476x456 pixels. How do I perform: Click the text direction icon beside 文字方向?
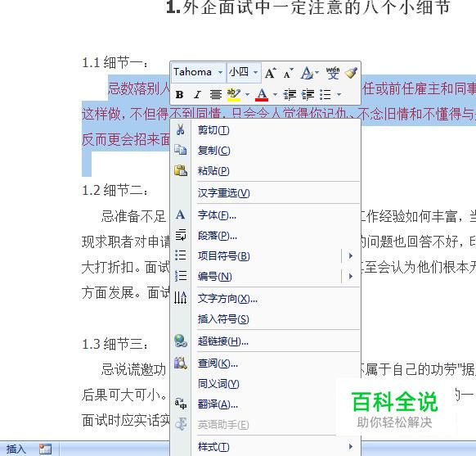pyautogui.click(x=180, y=298)
